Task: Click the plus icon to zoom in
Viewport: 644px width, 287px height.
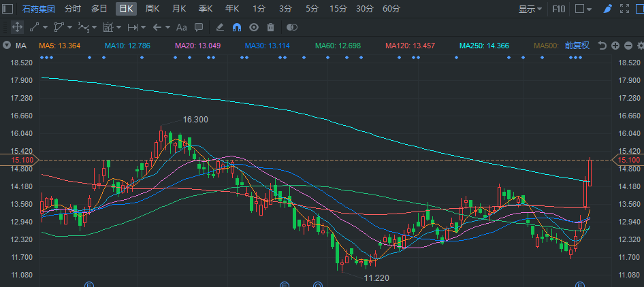Action: point(615,46)
